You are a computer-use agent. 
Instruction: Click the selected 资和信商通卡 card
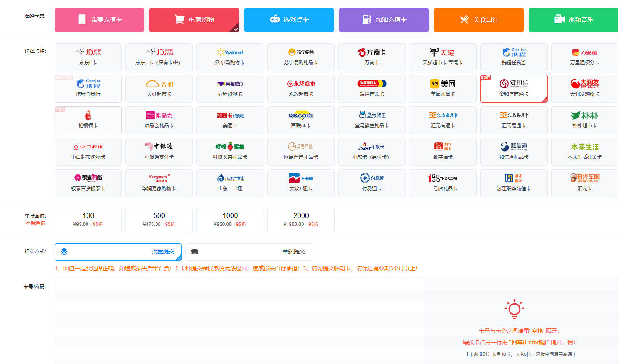click(514, 89)
